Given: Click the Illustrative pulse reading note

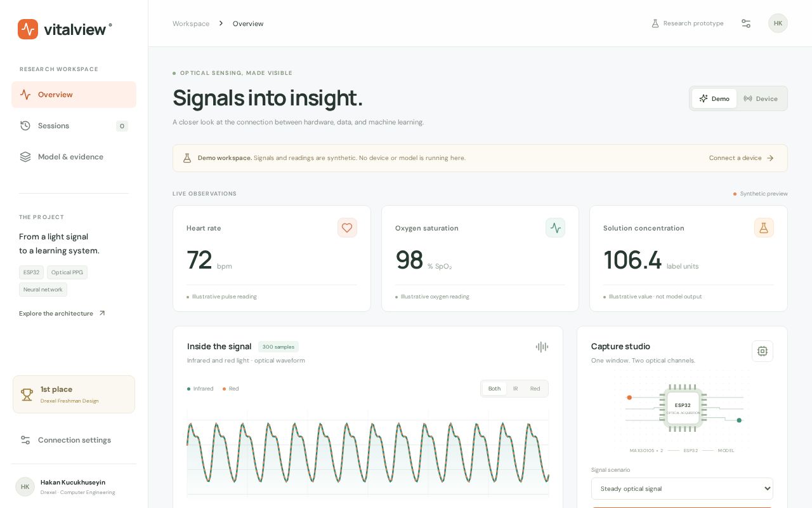Looking at the screenshot, I should (x=225, y=297).
